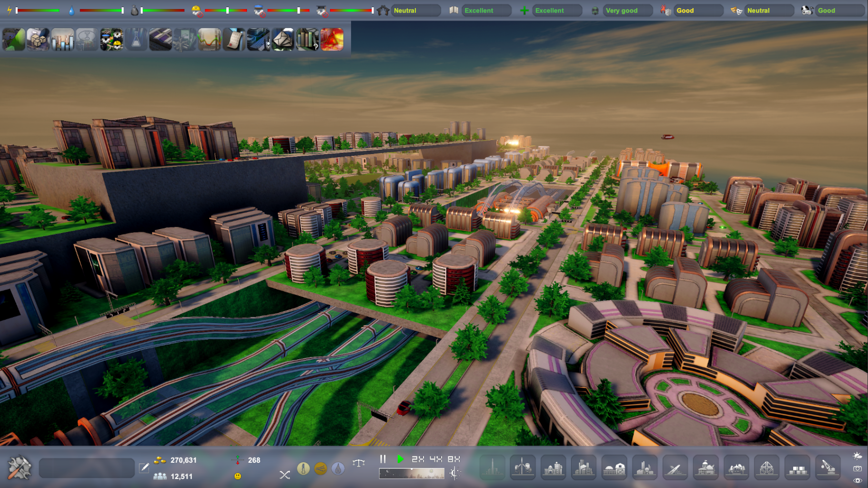Image resolution: width=868 pixels, height=488 pixels.
Task: Open the farm barn build category
Action: [614, 468]
